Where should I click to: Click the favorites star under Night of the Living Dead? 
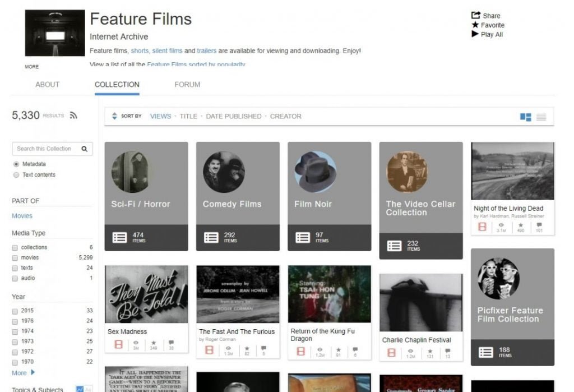click(521, 225)
